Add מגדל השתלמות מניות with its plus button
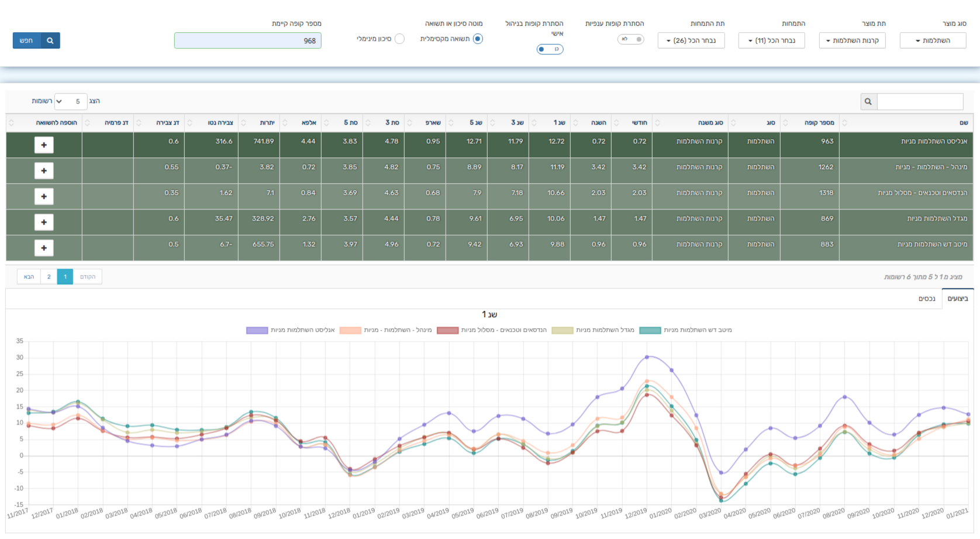 (44, 222)
